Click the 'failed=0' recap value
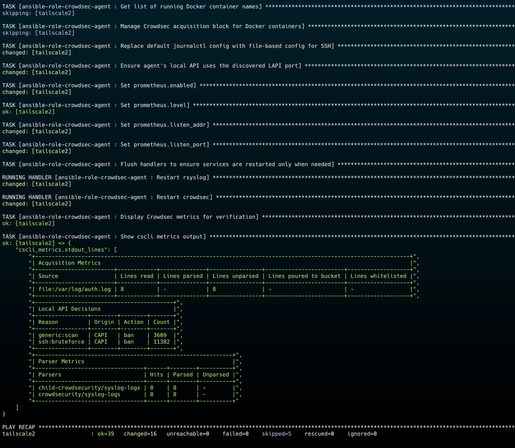 coord(235,434)
